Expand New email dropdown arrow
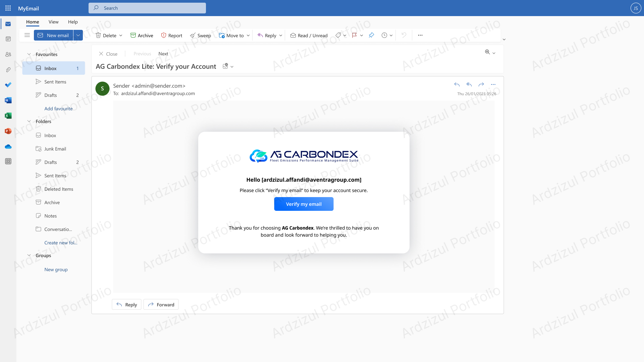Viewport: 644px width, 362px height. [x=78, y=35]
